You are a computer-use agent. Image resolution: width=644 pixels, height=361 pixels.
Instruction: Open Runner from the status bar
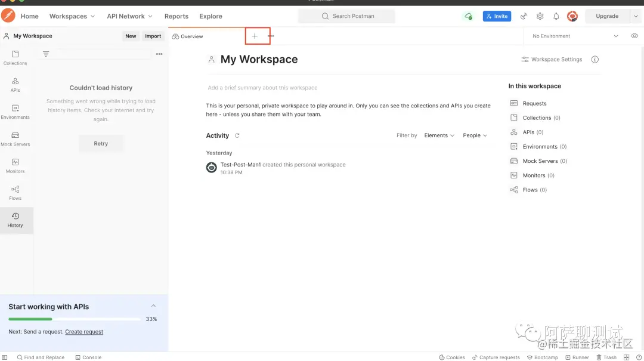(x=577, y=357)
